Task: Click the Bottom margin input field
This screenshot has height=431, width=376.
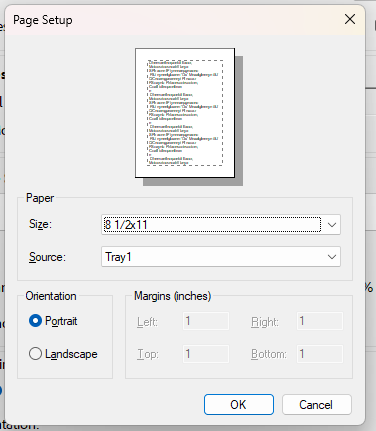Action: tap(320, 354)
